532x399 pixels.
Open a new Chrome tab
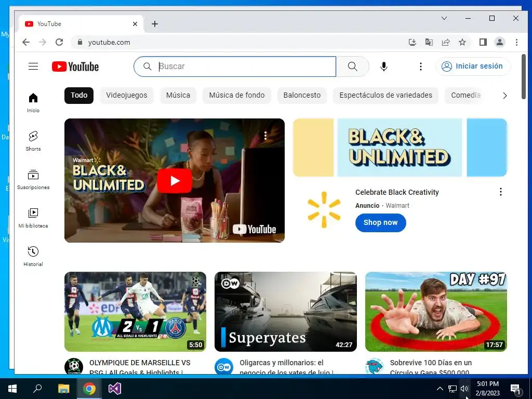[x=155, y=24]
